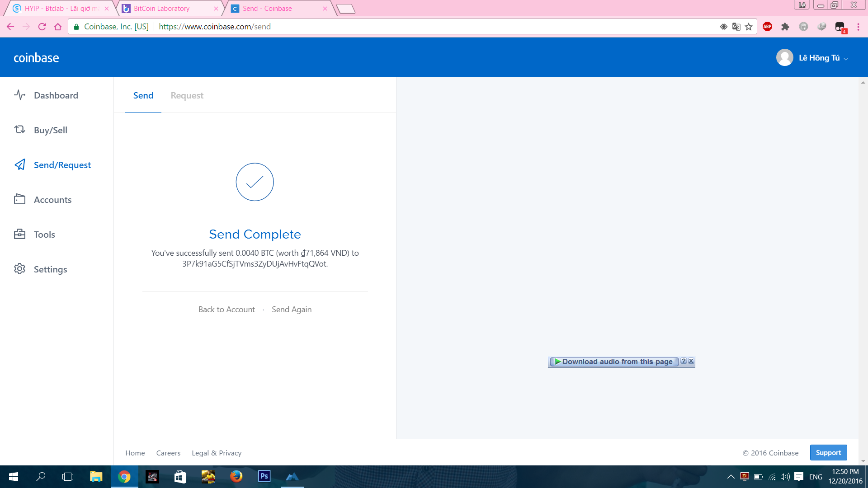Open Photoshop from the taskbar

264,476
